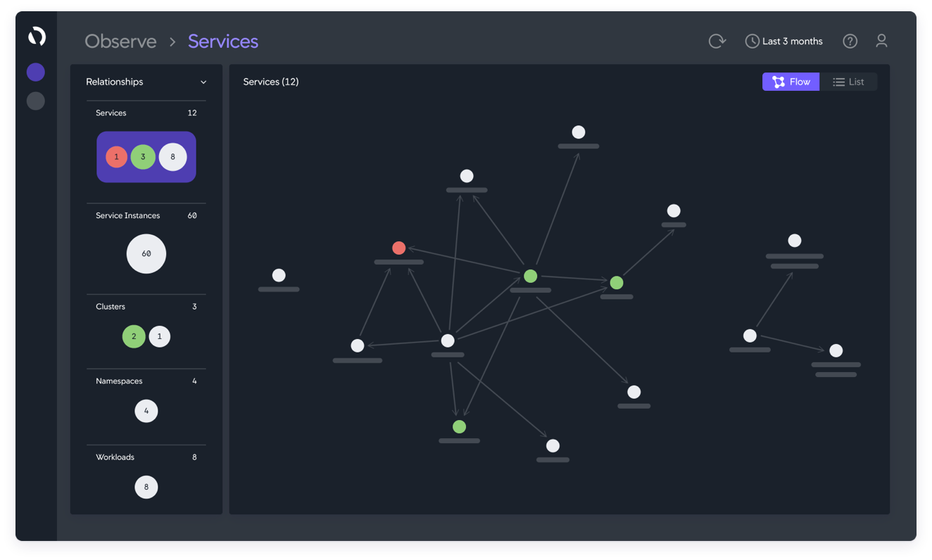Select the green 2 Clusters bubble
This screenshot has height=560, width=932.
point(134,336)
